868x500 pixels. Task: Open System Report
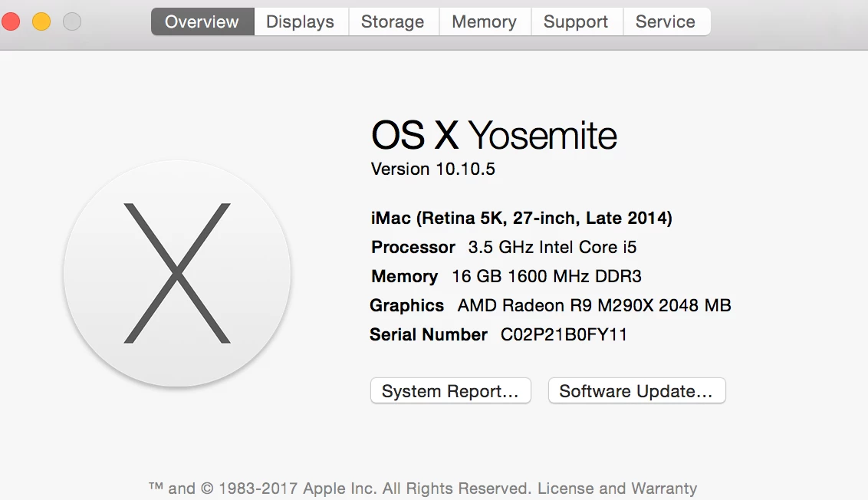click(x=450, y=391)
